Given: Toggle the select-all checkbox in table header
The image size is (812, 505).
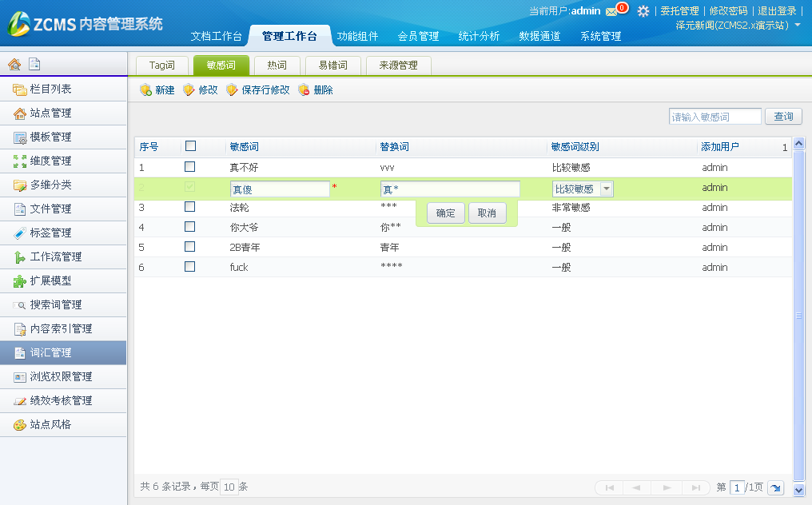Looking at the screenshot, I should pos(190,146).
